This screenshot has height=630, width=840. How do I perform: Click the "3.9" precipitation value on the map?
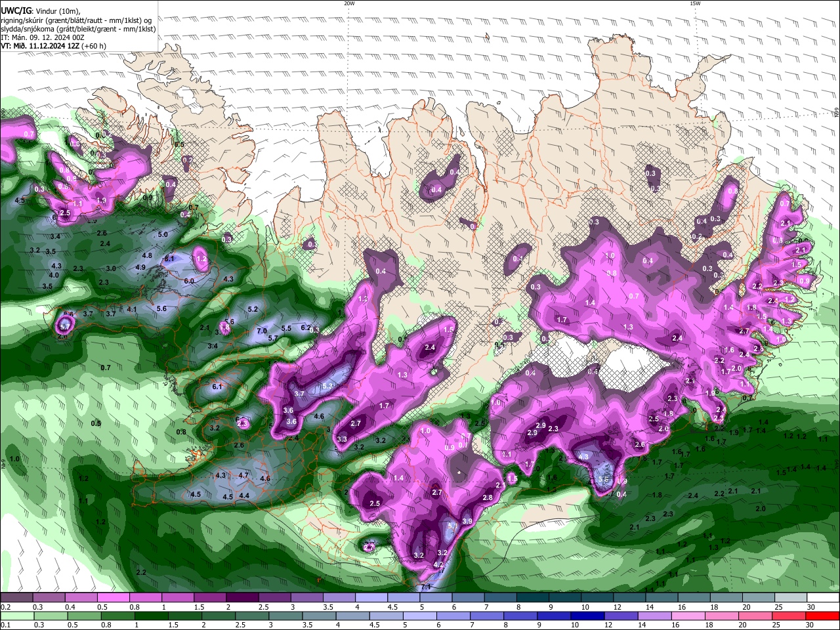(x=467, y=521)
